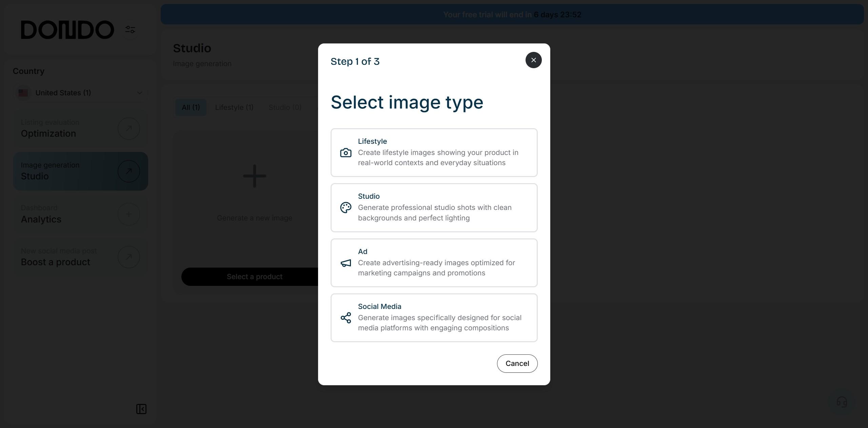Click the Select a product button
The width and height of the screenshot is (868, 428).
click(254, 277)
